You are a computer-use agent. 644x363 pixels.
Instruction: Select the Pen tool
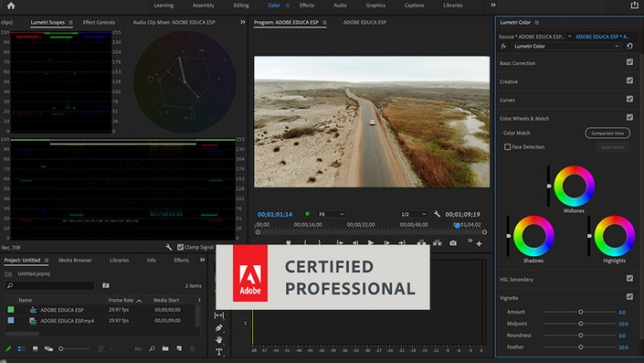(x=219, y=327)
